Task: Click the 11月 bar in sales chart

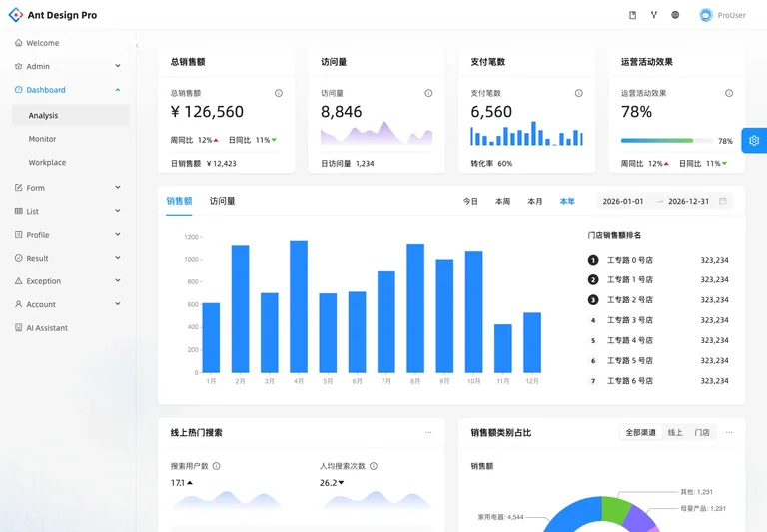Action: (503, 348)
